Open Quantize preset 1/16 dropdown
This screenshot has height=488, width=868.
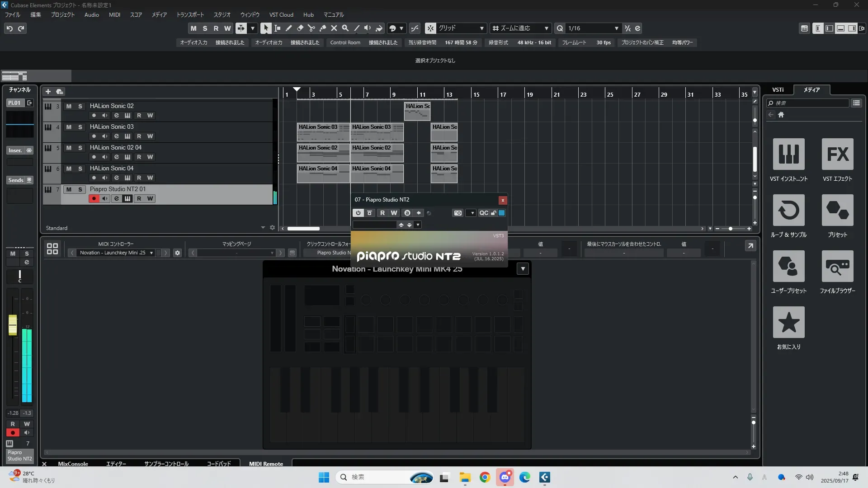click(616, 28)
